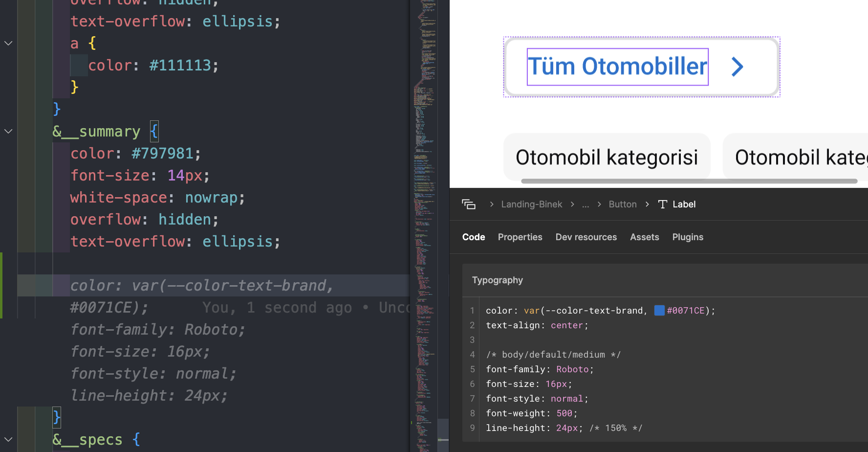Click the layers icon in Figma breadcrumb
Screen dimensions: 868x452
pos(469,204)
